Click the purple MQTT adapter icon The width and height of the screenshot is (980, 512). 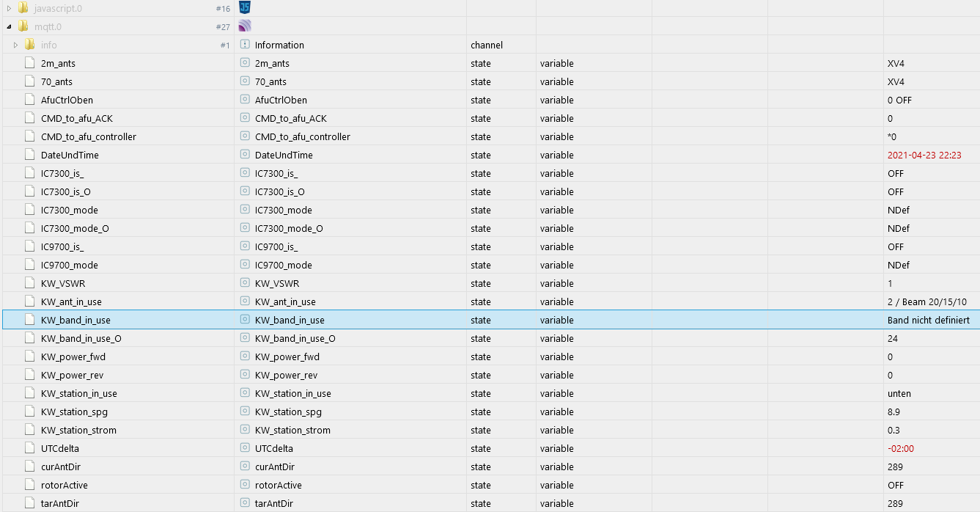[x=245, y=26]
